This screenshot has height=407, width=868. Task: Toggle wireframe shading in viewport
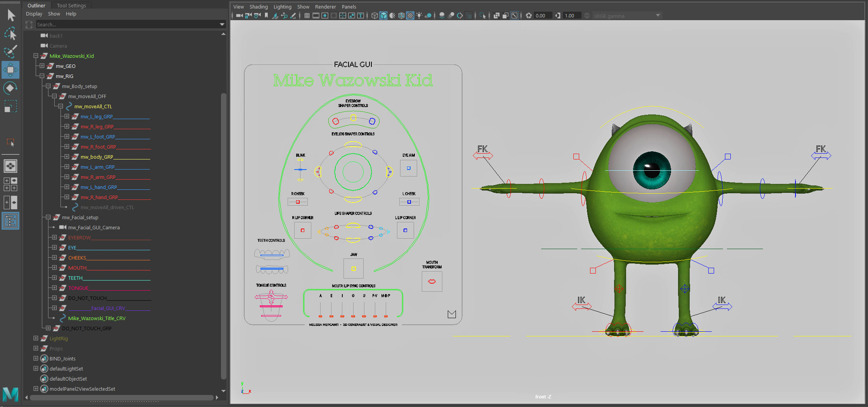click(x=374, y=16)
